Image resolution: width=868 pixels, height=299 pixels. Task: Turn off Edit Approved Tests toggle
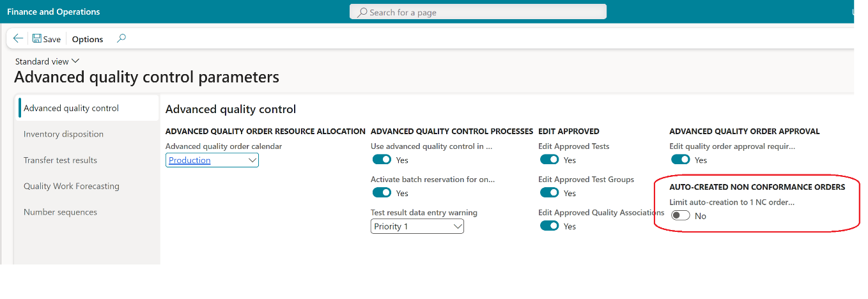click(550, 160)
